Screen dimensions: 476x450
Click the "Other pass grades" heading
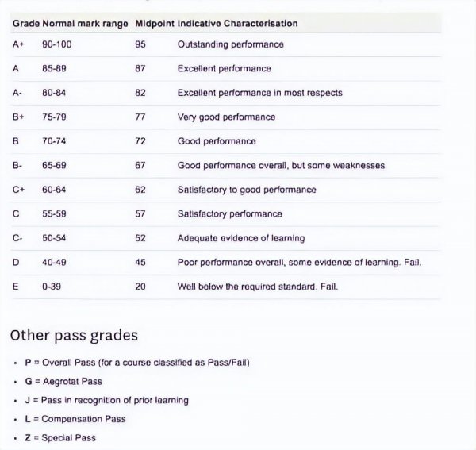tap(74, 335)
